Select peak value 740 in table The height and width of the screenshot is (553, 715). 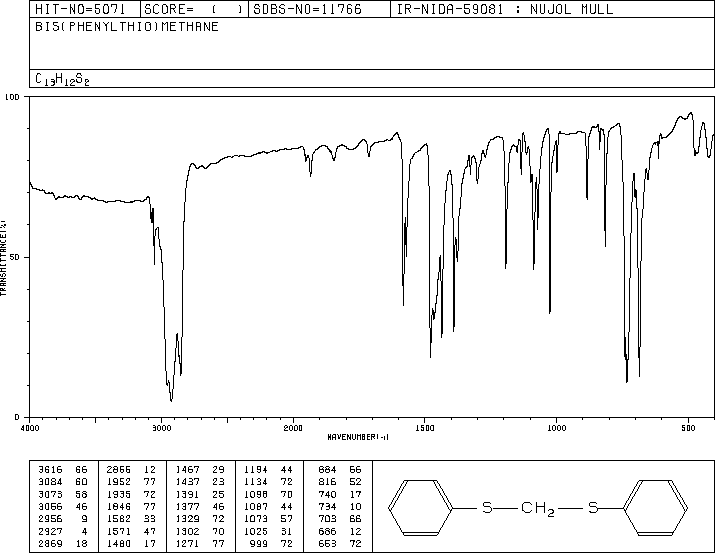pos(327,494)
